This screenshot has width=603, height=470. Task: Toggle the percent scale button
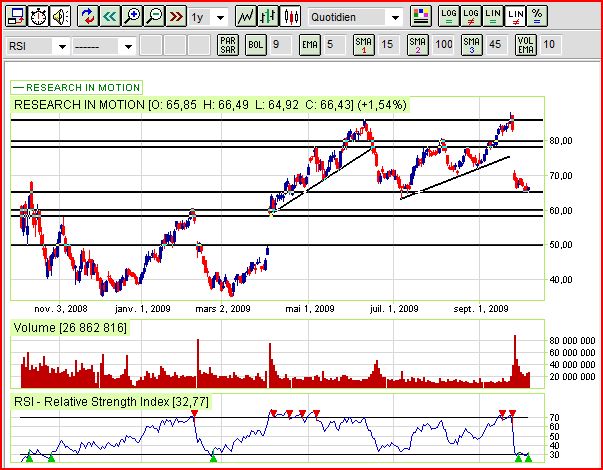(x=537, y=17)
